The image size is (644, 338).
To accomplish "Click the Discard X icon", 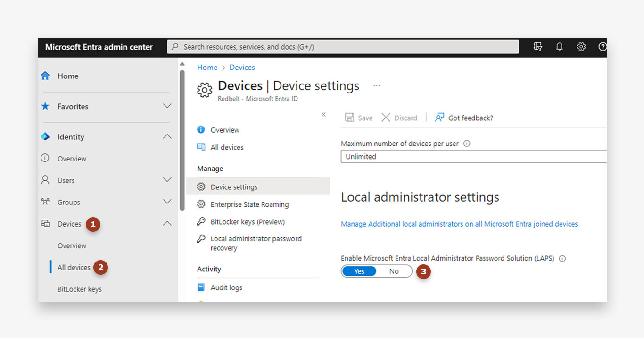I will 386,118.
